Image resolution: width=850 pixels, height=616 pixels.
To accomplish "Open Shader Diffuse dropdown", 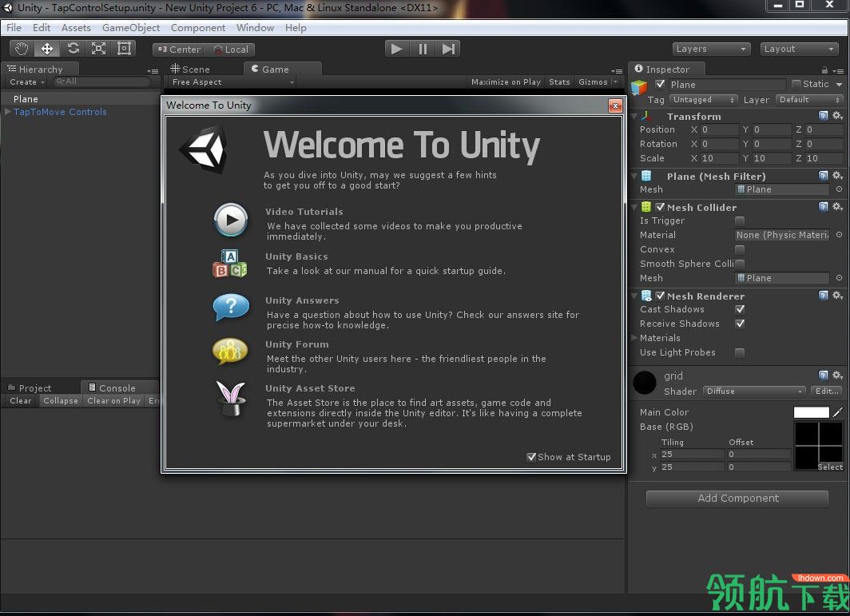I will click(754, 391).
